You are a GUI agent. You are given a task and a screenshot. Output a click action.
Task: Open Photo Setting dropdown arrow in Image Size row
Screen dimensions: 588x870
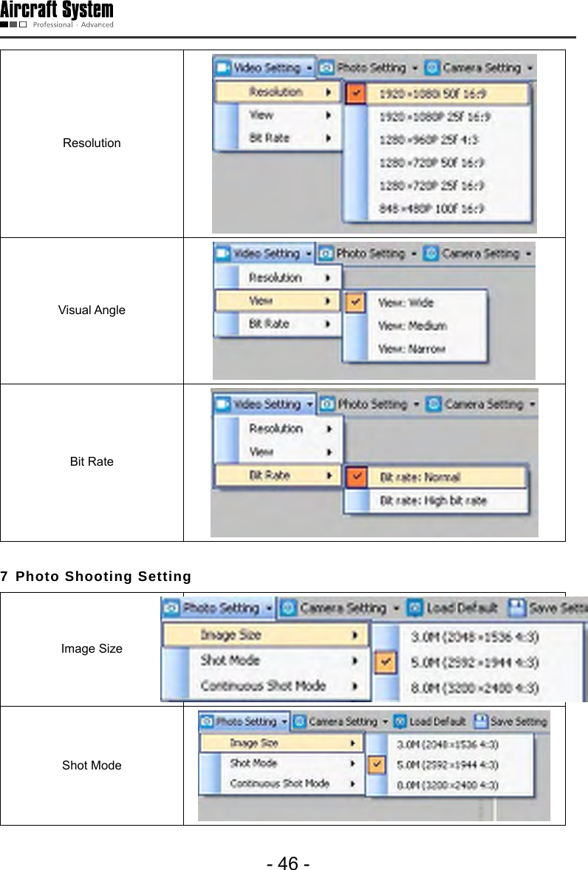click(x=268, y=608)
